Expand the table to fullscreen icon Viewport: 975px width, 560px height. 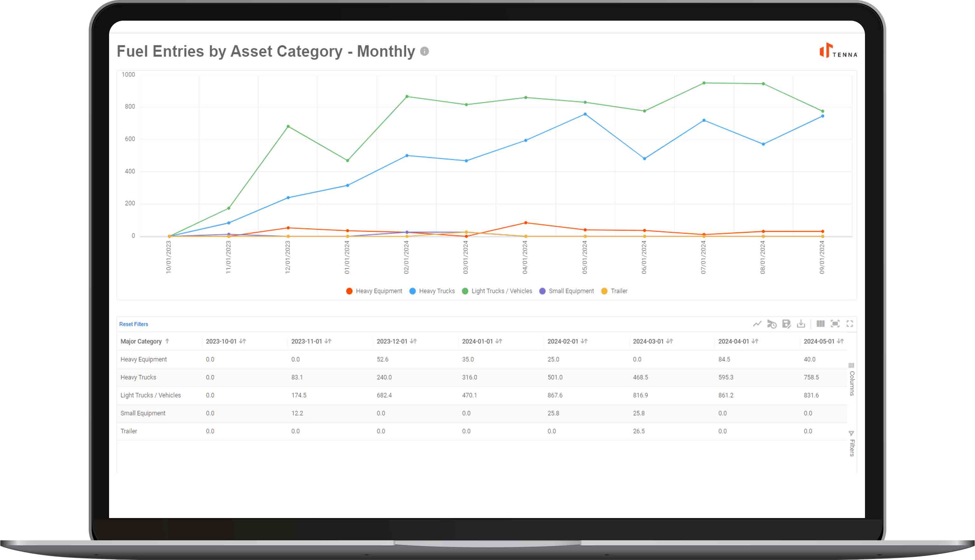click(850, 324)
